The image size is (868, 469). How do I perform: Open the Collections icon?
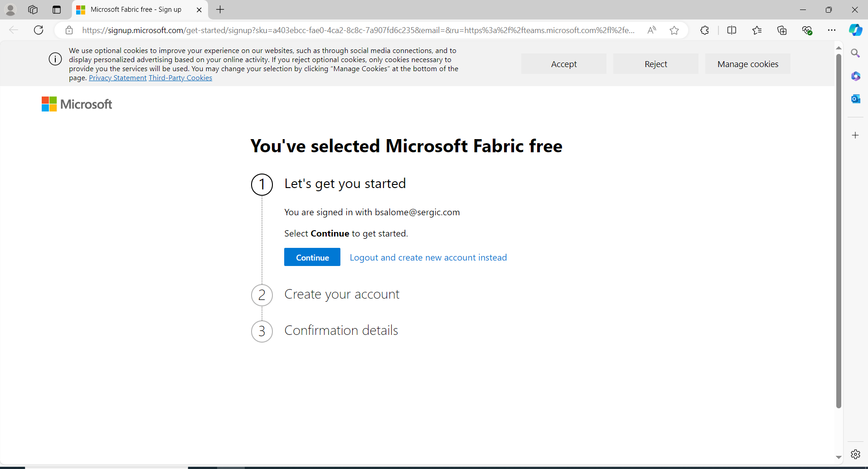click(x=782, y=30)
